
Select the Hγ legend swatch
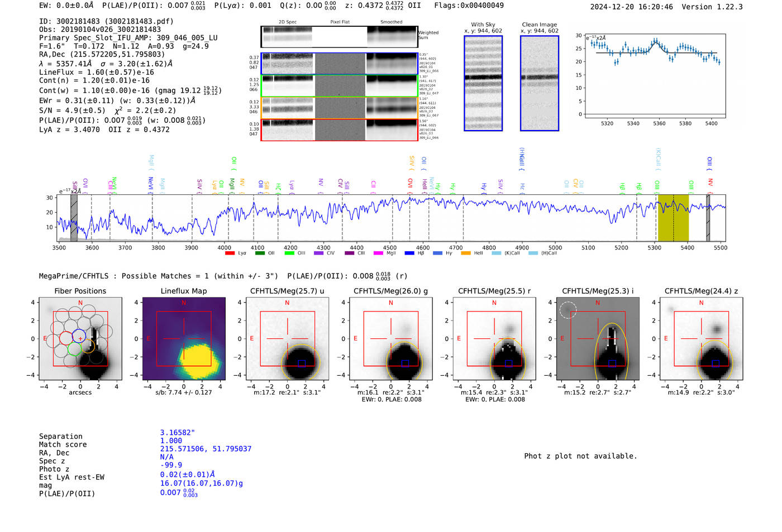437,253
